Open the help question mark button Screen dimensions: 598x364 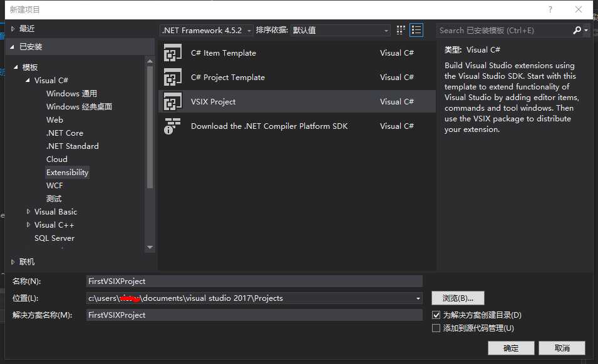tap(550, 9)
